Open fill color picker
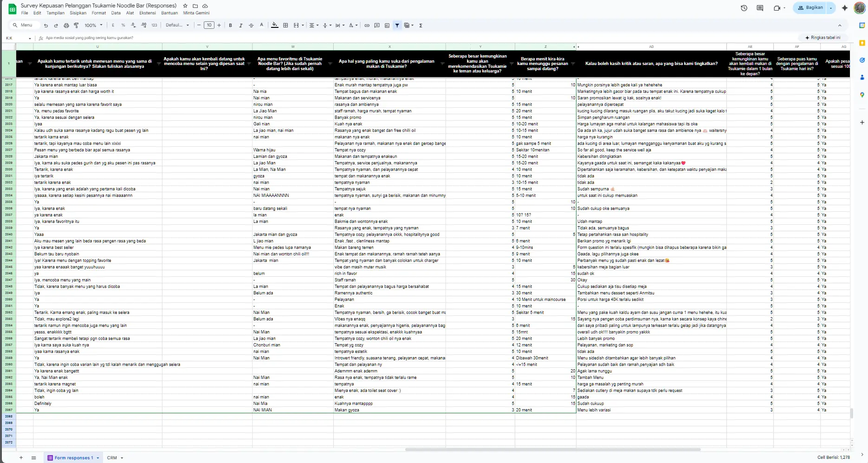This screenshot has width=868, height=463. pos(275,26)
